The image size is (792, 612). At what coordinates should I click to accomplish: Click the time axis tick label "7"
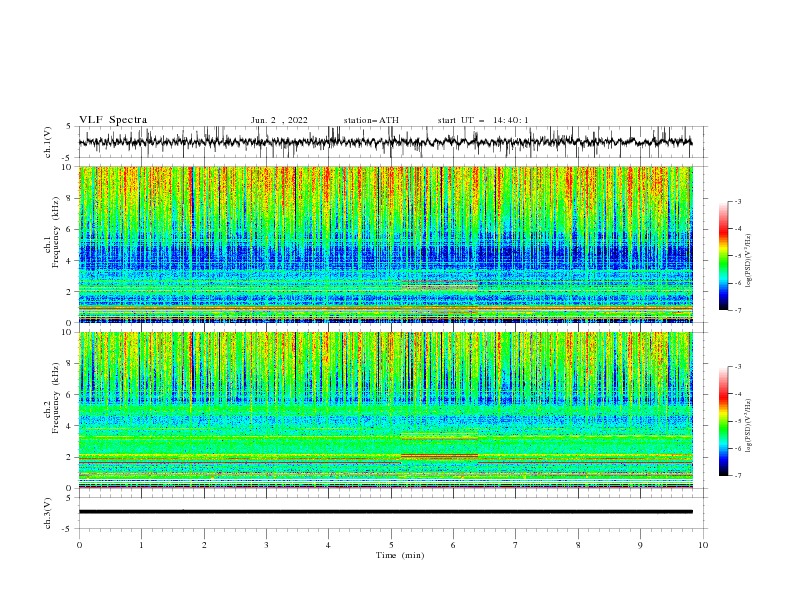(x=516, y=545)
